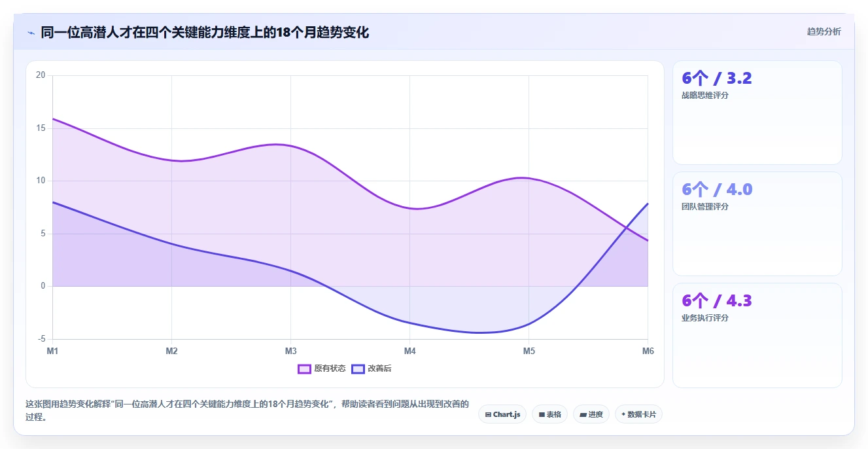Viewport: 868px width, 449px height.
Task: Click the value 6个 / 4.0
Action: point(717,190)
